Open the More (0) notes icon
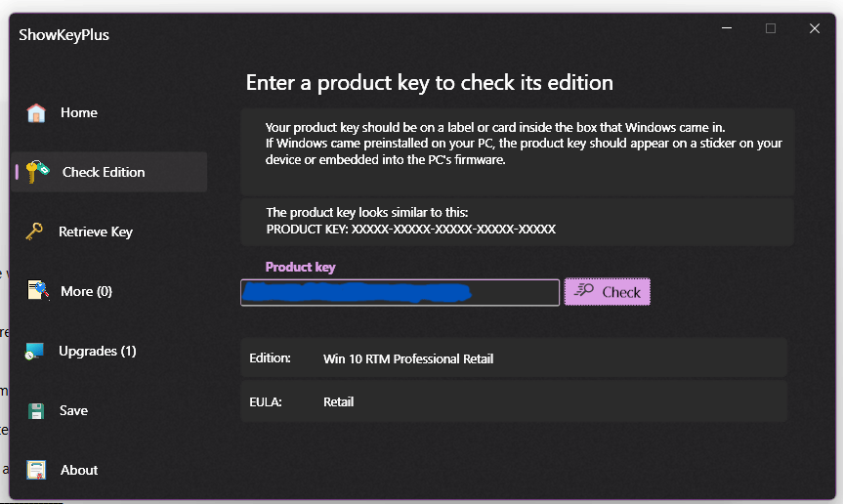The width and height of the screenshot is (843, 504). (38, 291)
